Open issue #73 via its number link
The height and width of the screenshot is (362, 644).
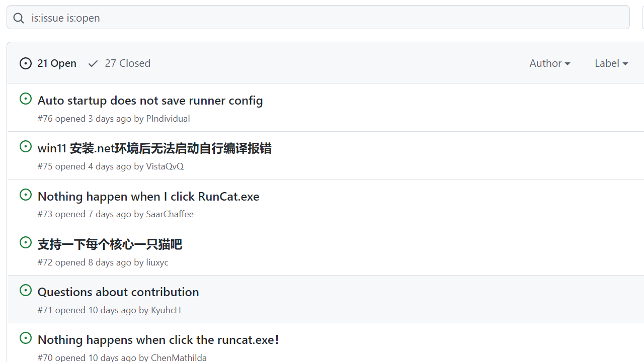click(x=45, y=214)
